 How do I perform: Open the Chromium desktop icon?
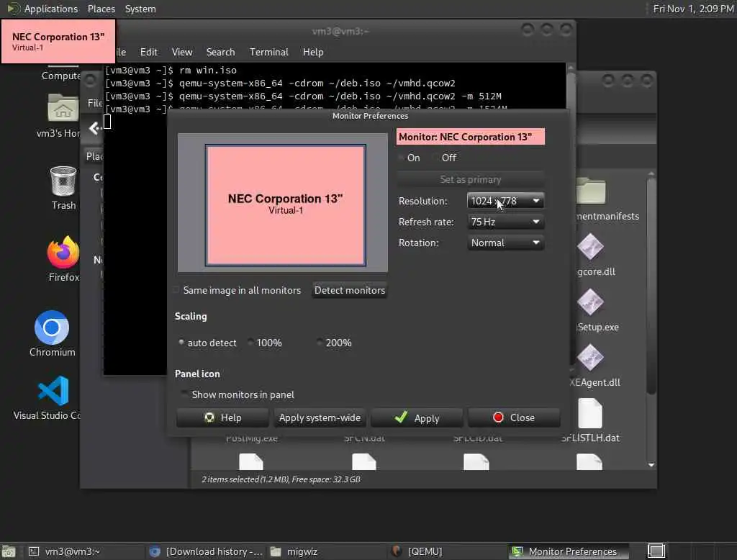point(52,328)
